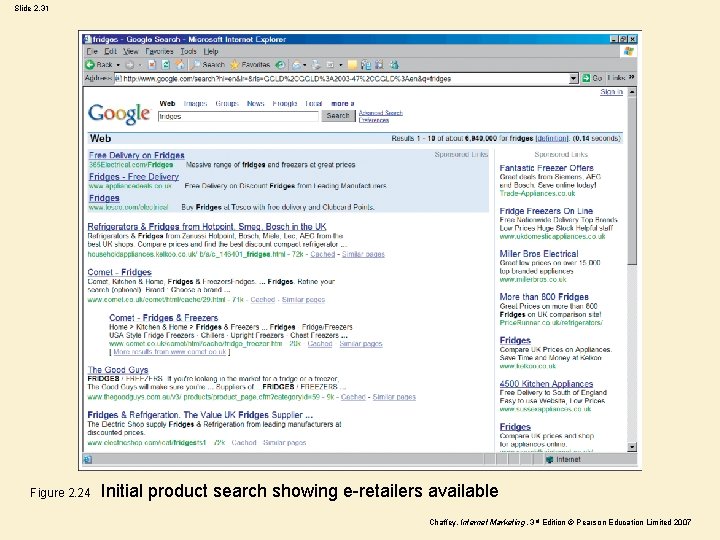The width and height of the screenshot is (720, 540).
Task: Click the Mail envelope toolbar icon
Action: (297, 65)
